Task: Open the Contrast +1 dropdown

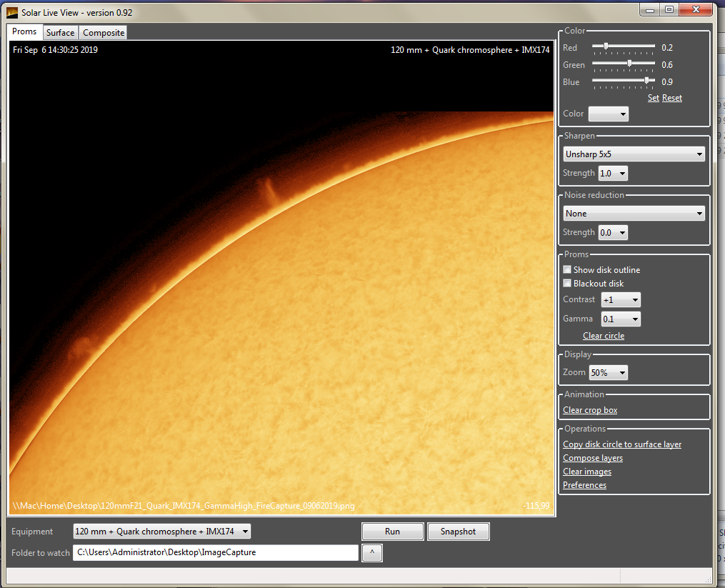Action: click(x=621, y=300)
